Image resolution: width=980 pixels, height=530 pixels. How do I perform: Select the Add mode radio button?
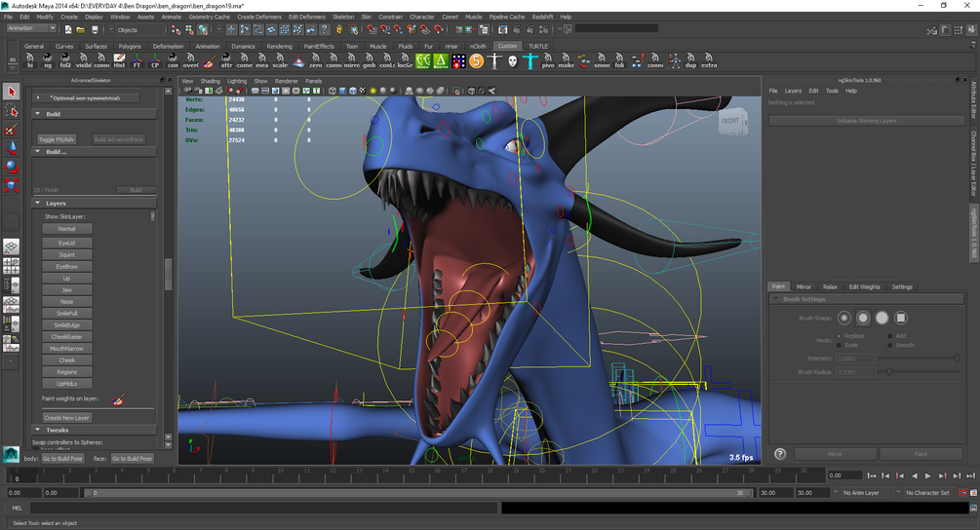point(890,335)
